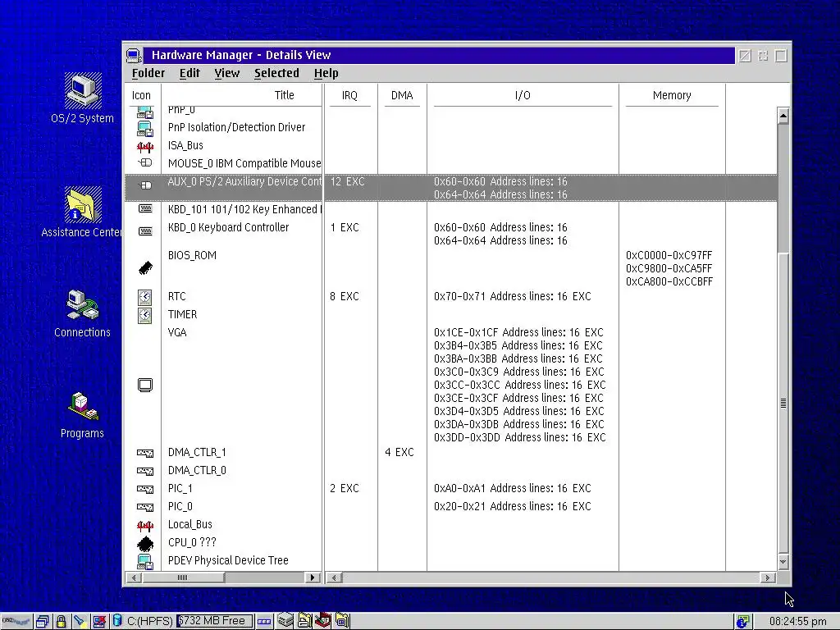Click the WarpCenter tray selector icon
The height and width of the screenshot is (630, 840).
[x=264, y=622]
